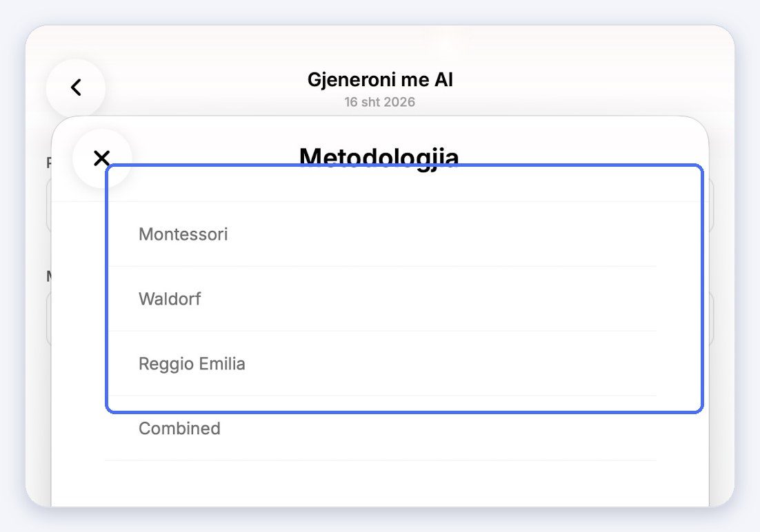Screen dimensions: 760x532
Task: Select the Montessori methodology option
Action: click(x=381, y=234)
